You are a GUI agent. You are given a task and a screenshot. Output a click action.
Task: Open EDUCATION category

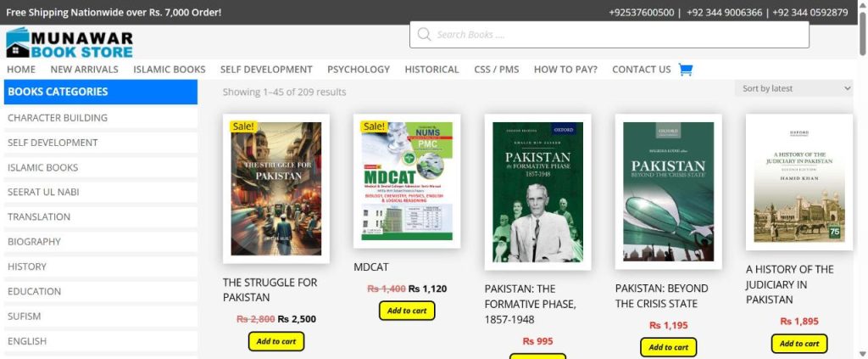(101, 291)
